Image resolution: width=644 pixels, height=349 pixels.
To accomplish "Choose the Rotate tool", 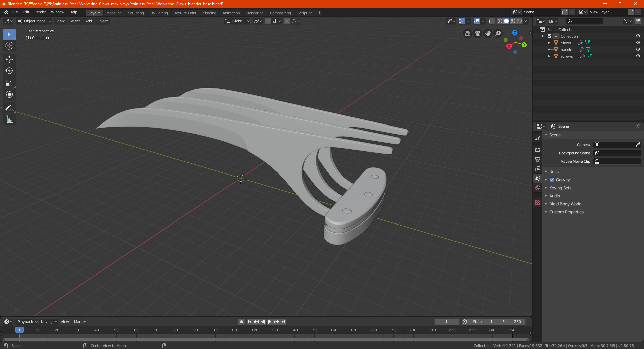I will pyautogui.click(x=9, y=71).
